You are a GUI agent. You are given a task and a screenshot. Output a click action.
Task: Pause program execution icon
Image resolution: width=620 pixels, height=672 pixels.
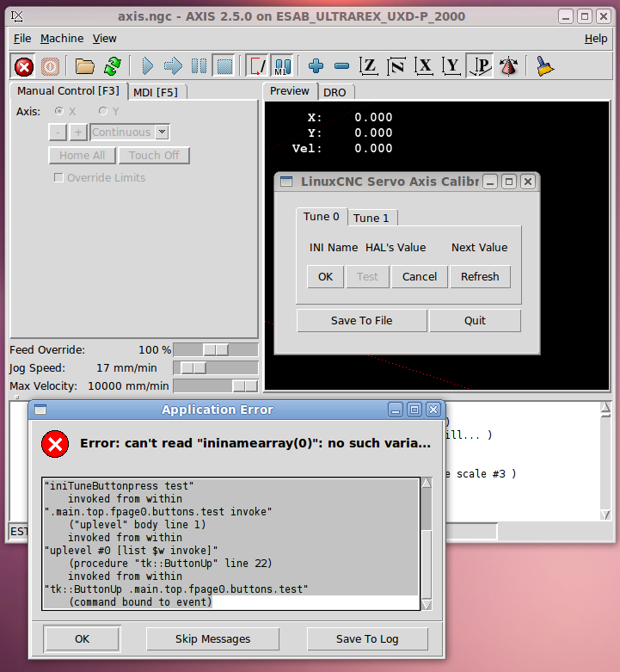(199, 66)
